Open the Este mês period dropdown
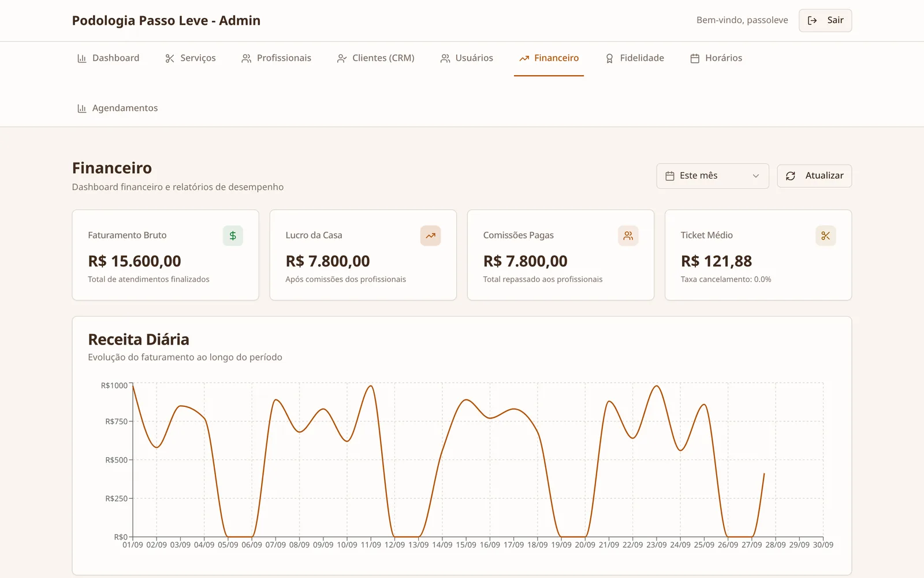 [713, 176]
